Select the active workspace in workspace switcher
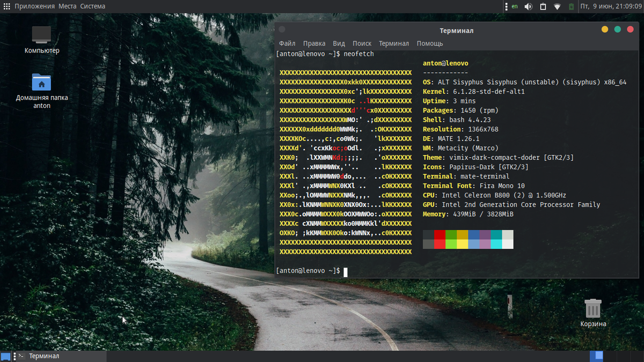644x362 pixels. tap(596, 356)
